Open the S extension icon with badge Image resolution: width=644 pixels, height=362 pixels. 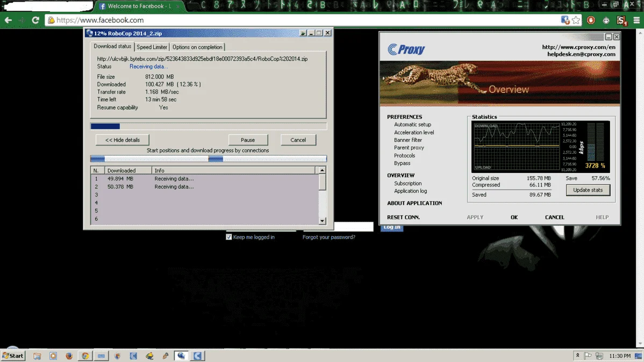(x=621, y=20)
